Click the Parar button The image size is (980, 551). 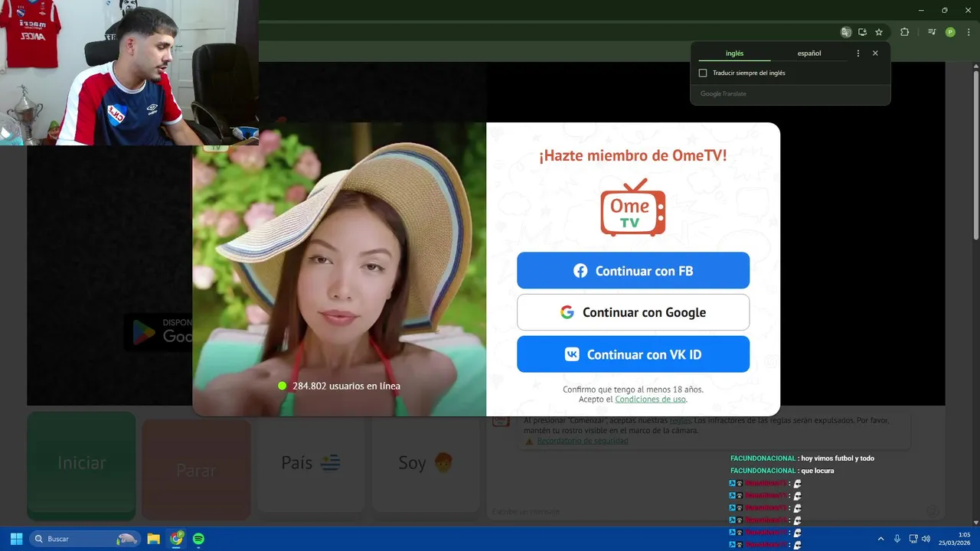[196, 470]
